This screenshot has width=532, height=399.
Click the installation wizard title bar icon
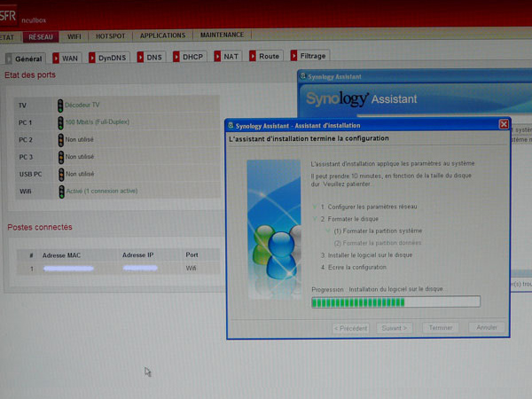231,126
